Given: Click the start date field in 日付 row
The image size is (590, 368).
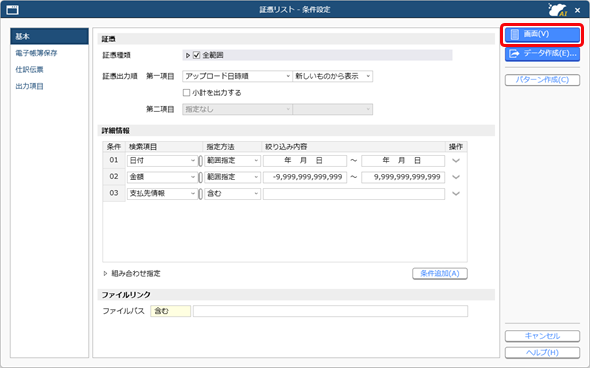Looking at the screenshot, I should pyautogui.click(x=305, y=161).
